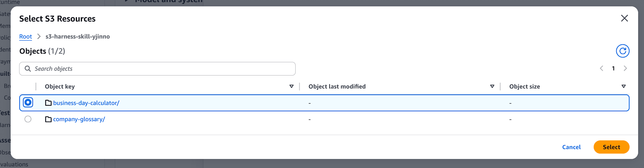The height and width of the screenshot is (168, 644).
Task: Cancel the S3 resource selection
Action: coord(571,147)
